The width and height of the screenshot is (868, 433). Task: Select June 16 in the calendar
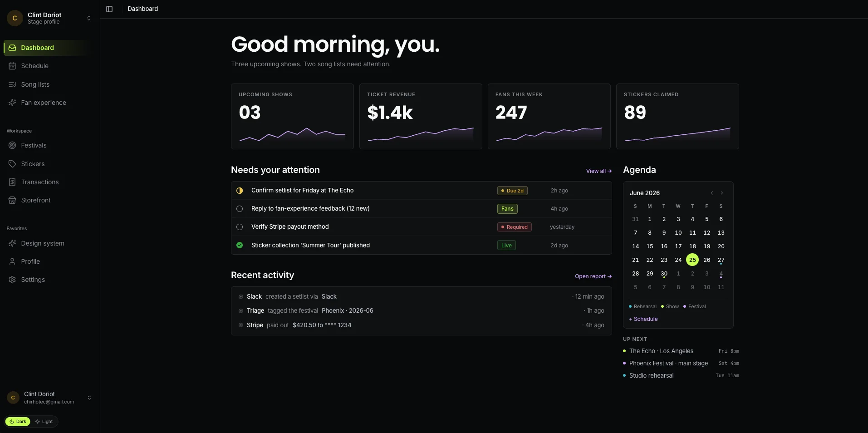pos(664,246)
